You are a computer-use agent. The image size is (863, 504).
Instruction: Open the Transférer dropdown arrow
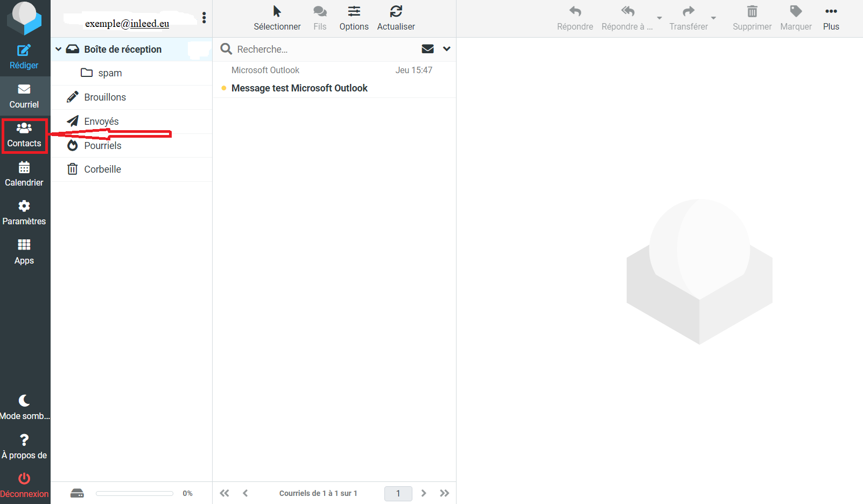tap(714, 18)
